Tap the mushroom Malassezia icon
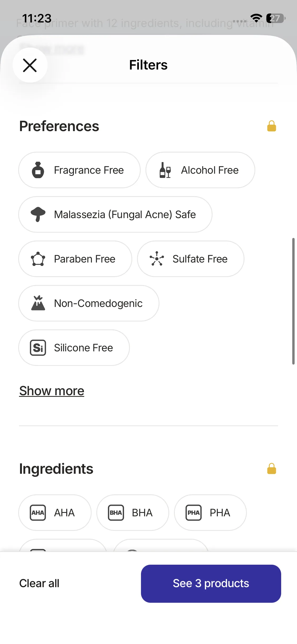This screenshot has height=644, width=297. pyautogui.click(x=38, y=214)
